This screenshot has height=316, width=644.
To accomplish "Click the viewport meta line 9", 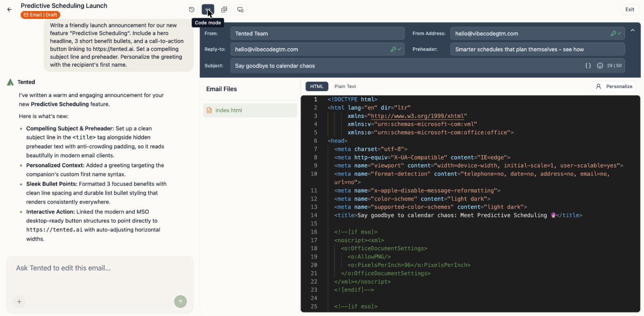I will pyautogui.click(x=479, y=166).
